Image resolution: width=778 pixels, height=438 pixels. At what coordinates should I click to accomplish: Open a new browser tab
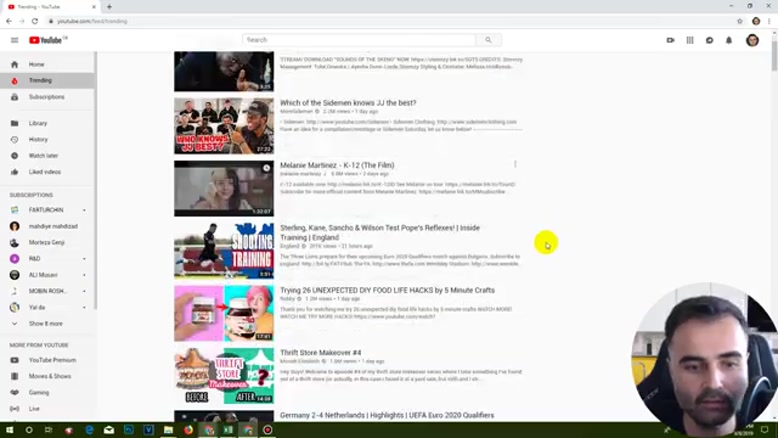tap(109, 7)
